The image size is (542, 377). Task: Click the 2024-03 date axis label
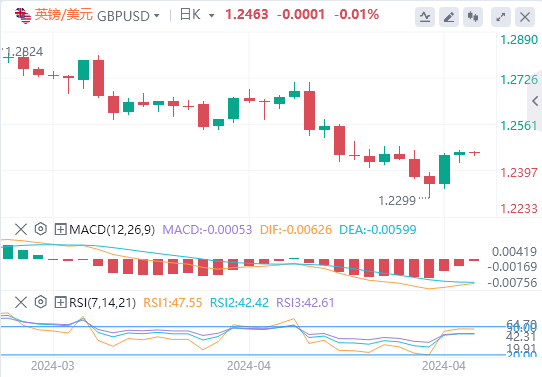(x=53, y=366)
